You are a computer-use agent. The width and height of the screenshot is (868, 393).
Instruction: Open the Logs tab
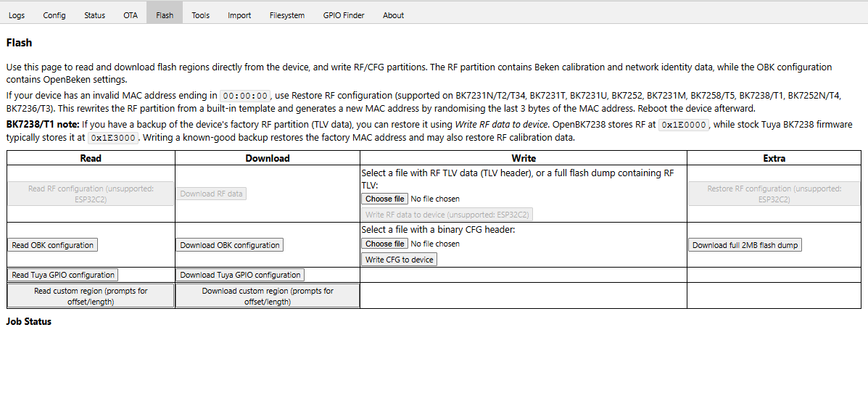(17, 15)
